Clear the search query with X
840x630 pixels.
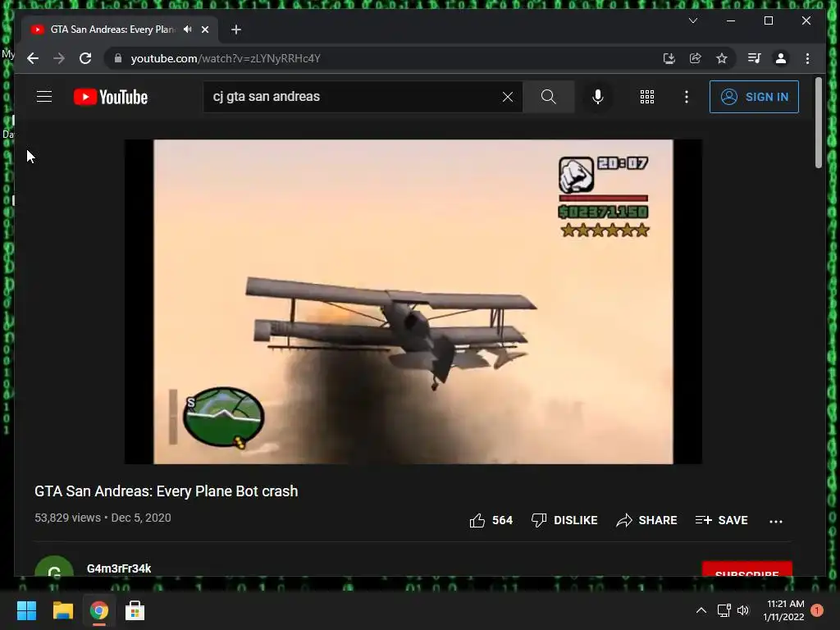[507, 97]
